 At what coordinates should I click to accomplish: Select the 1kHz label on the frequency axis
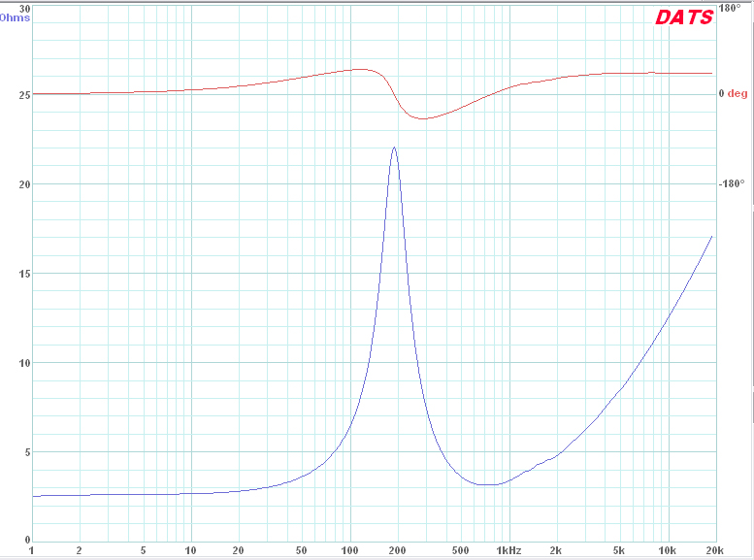pos(508,550)
